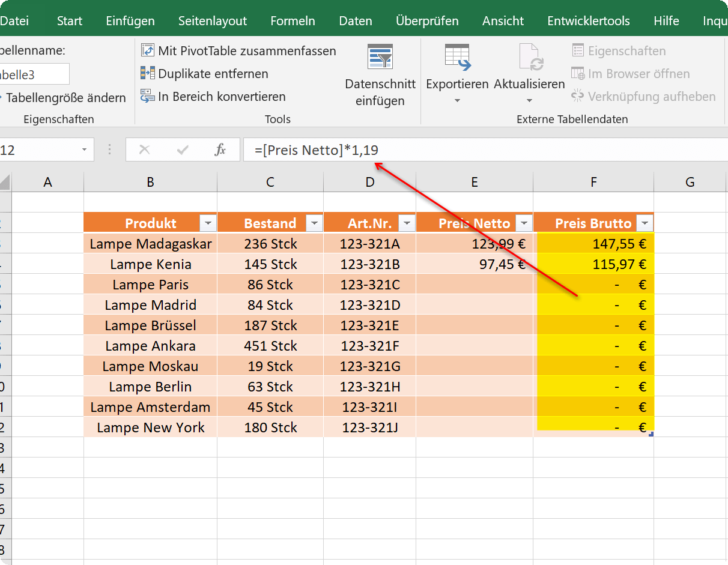Select the cell Lampe Amsterdam
Viewport: 728px width, 565px height.
pos(150,406)
